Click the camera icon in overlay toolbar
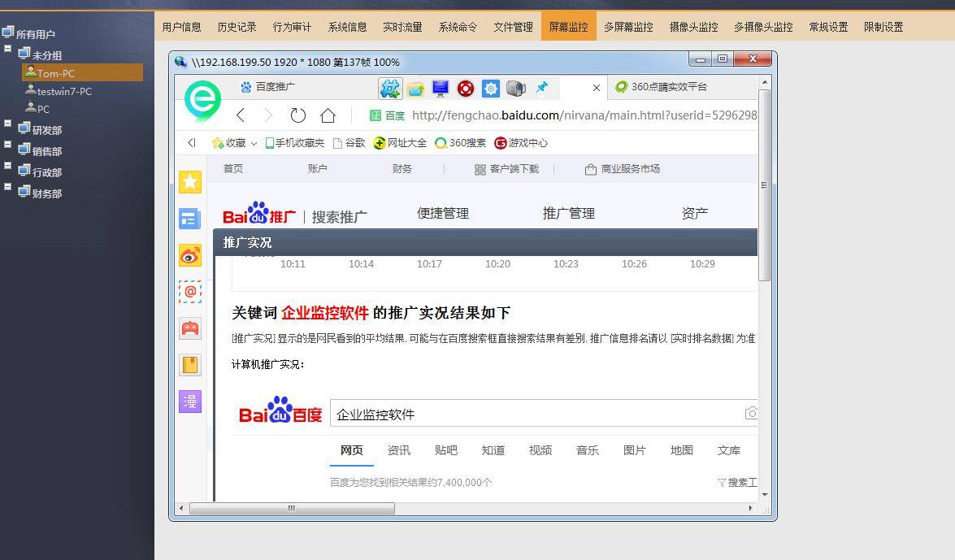 click(x=516, y=89)
